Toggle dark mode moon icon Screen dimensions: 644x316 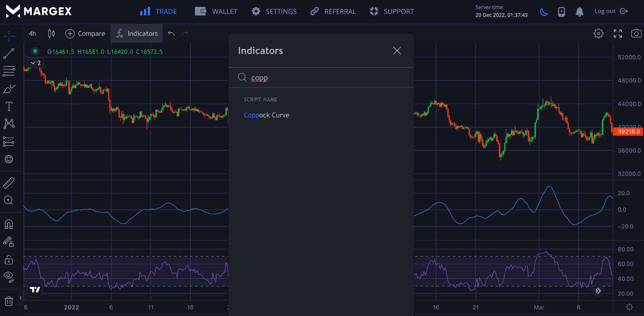(544, 12)
